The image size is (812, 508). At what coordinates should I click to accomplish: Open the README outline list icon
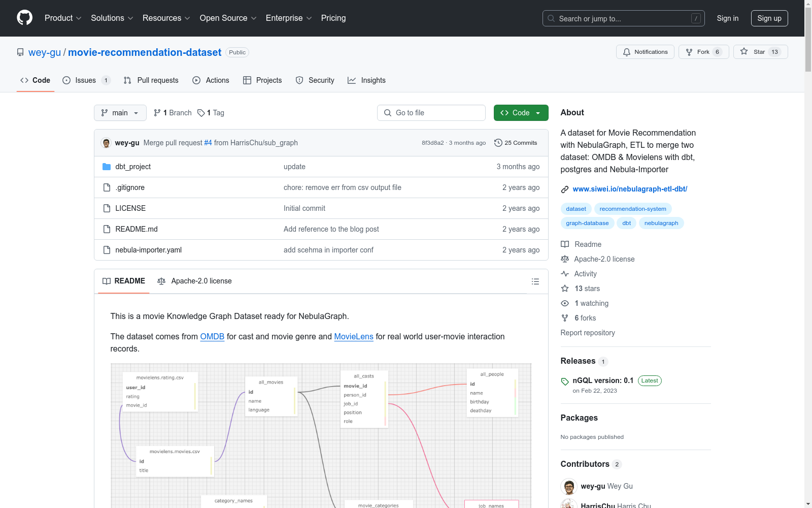pyautogui.click(x=535, y=281)
